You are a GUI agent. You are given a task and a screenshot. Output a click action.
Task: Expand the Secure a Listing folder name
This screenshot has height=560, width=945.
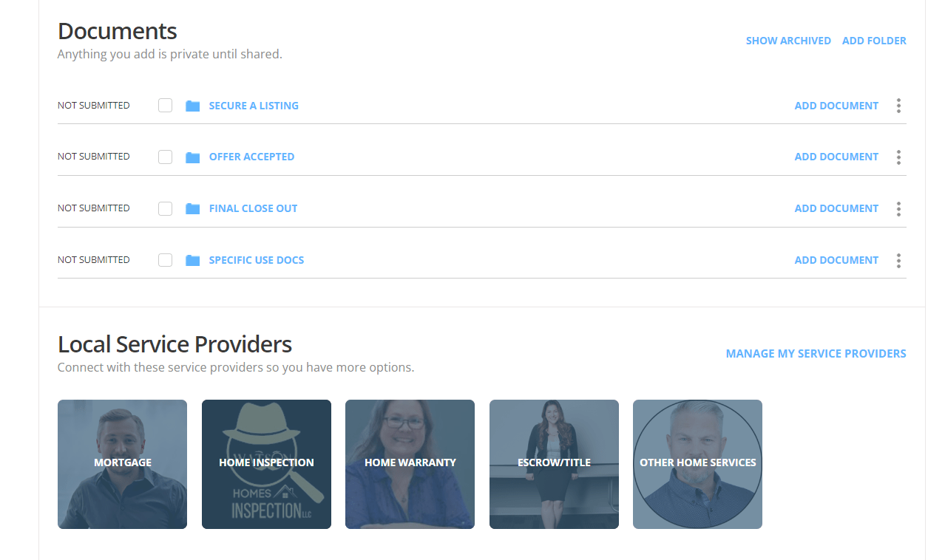[x=254, y=106]
